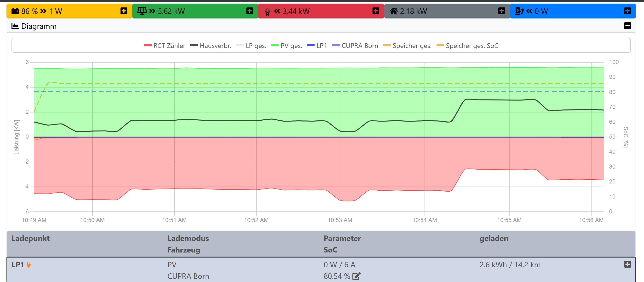The height and width of the screenshot is (282, 644).
Task: Collapse the Diagramm panel
Action: [627, 26]
